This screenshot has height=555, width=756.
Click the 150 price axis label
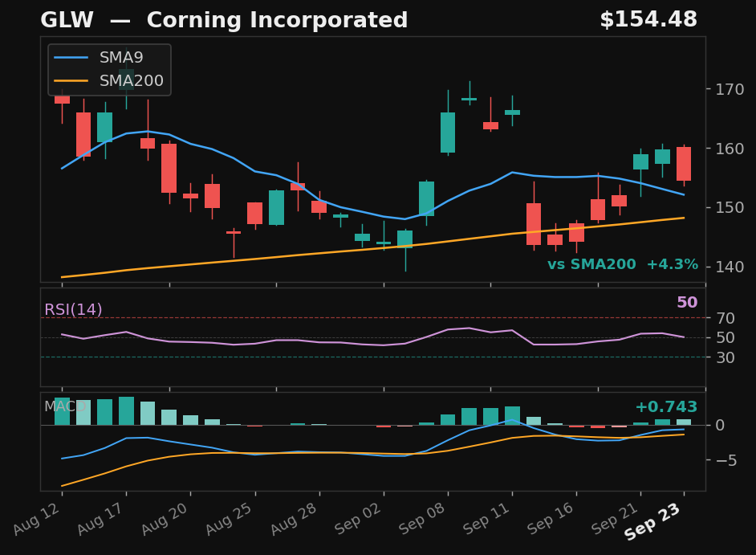click(x=730, y=207)
